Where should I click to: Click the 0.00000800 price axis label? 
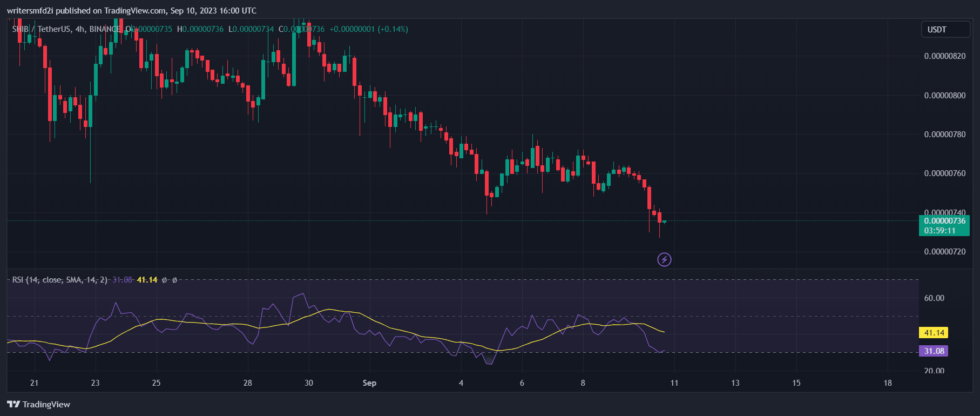(944, 96)
